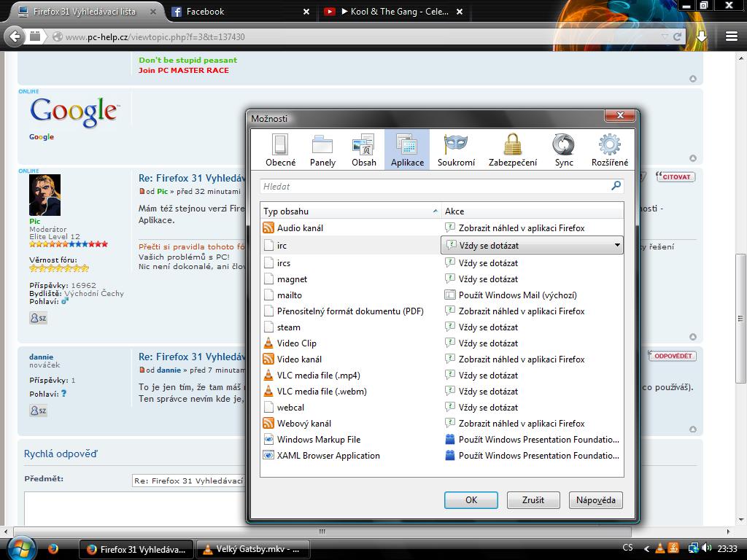Open help with Nápověda button
Image resolution: width=747 pixels, height=560 pixels.
click(x=595, y=500)
